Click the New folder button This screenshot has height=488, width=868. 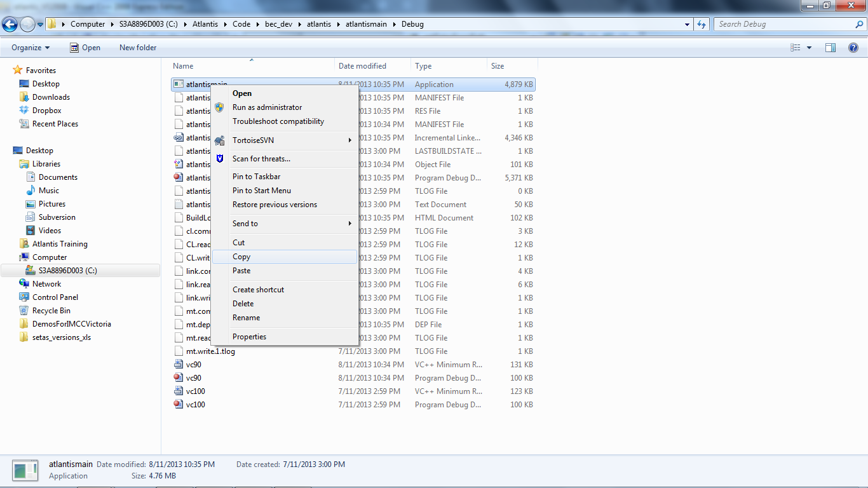point(138,48)
